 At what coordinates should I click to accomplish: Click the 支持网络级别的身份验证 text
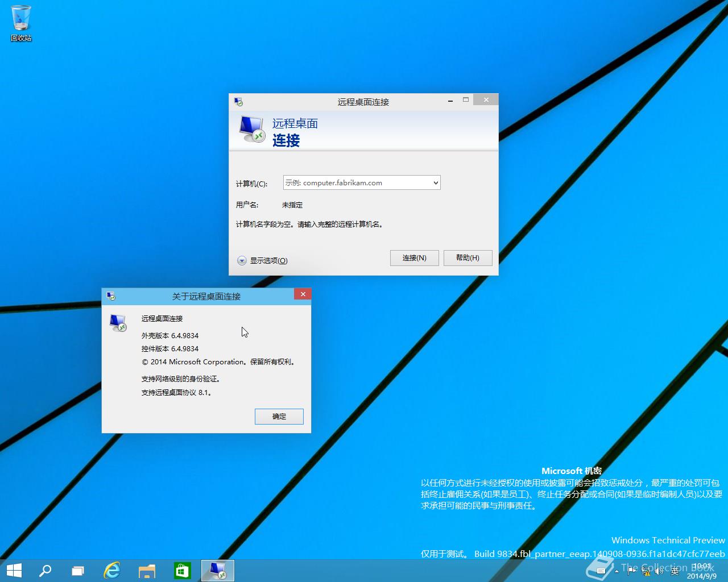click(180, 379)
